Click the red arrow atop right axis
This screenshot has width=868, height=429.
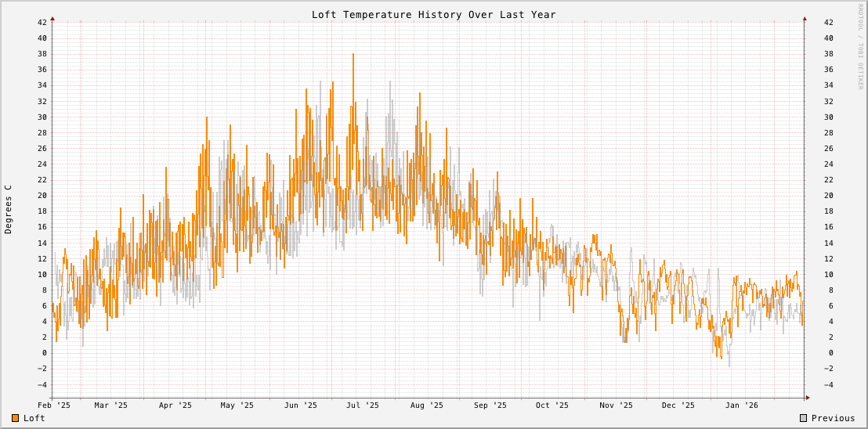[x=805, y=17]
